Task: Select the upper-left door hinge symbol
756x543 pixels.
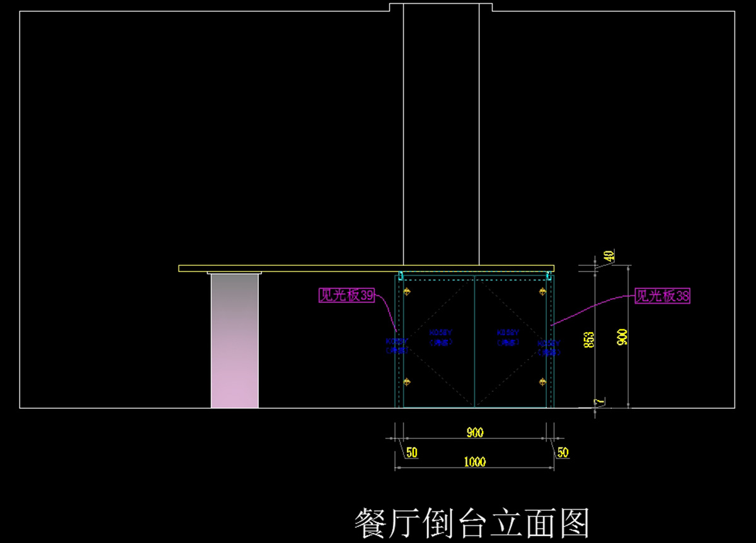Action: 407,291
